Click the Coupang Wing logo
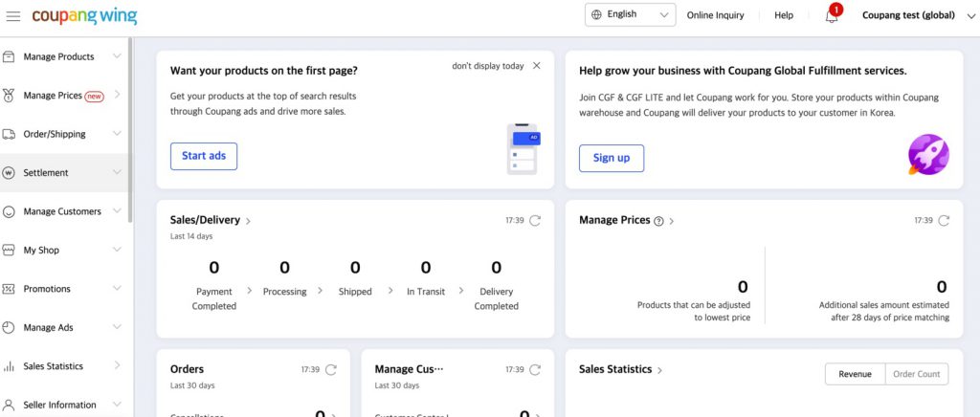This screenshot has width=980, height=417. click(x=84, y=15)
